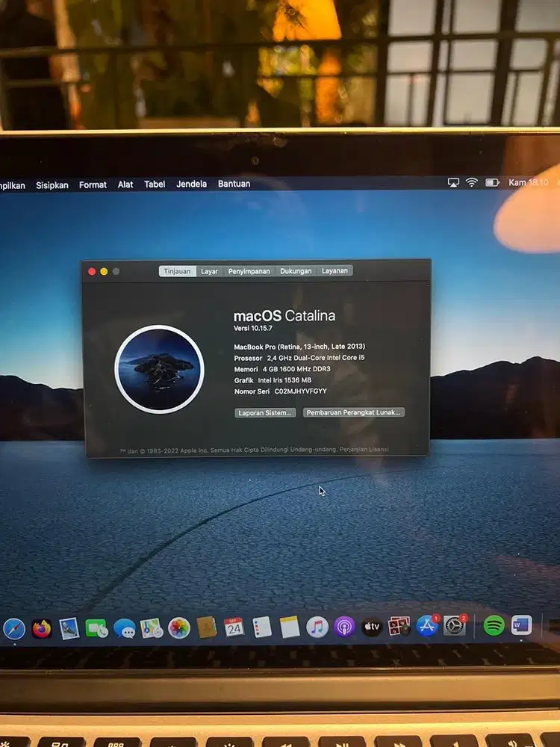Image resolution: width=560 pixels, height=747 pixels.
Task: Switch to the Layar tab
Action: tap(209, 271)
